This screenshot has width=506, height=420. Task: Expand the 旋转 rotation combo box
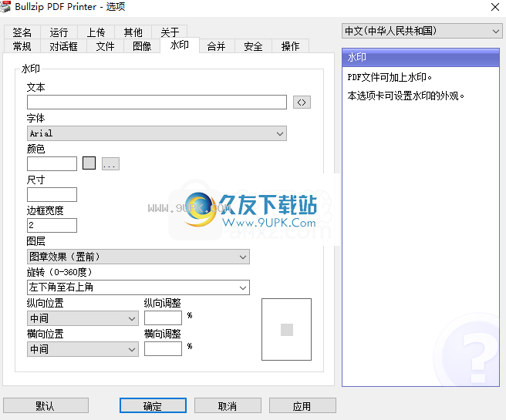(138, 287)
